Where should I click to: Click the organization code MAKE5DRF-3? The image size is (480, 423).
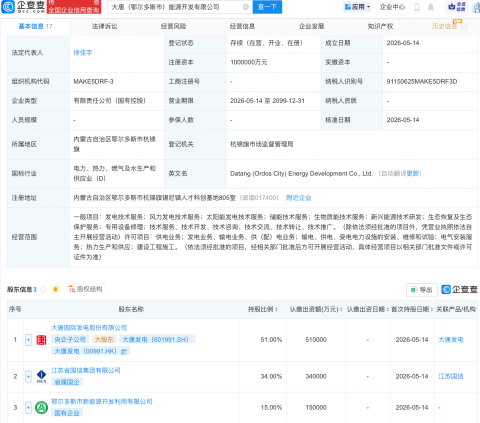pyautogui.click(x=93, y=81)
